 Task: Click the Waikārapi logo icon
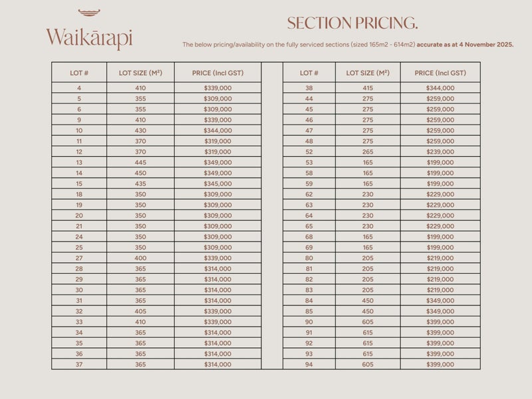88,13
